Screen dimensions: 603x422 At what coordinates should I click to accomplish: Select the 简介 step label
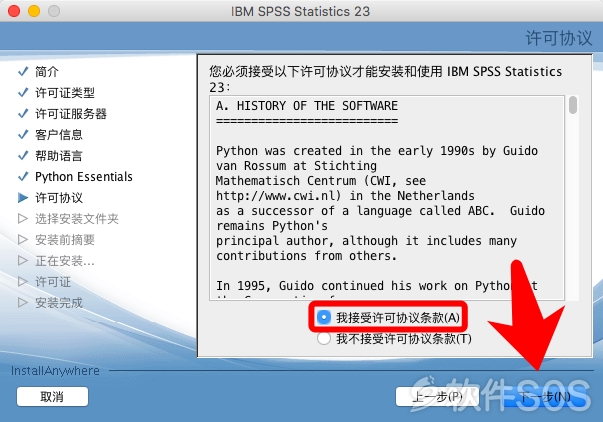(x=47, y=71)
